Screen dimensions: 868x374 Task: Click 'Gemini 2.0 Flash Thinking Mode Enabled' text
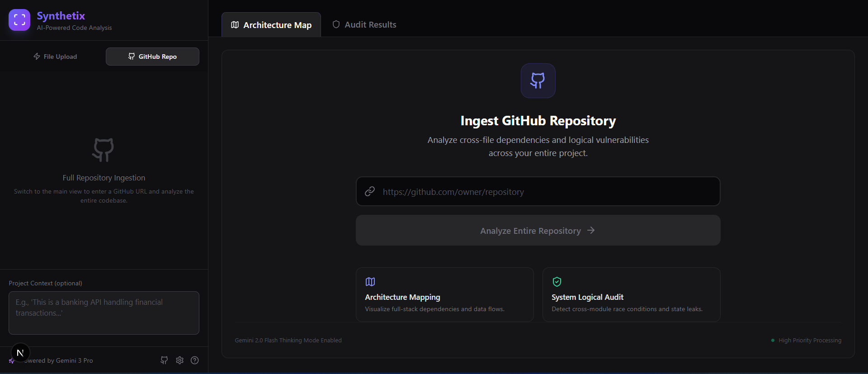pyautogui.click(x=288, y=340)
